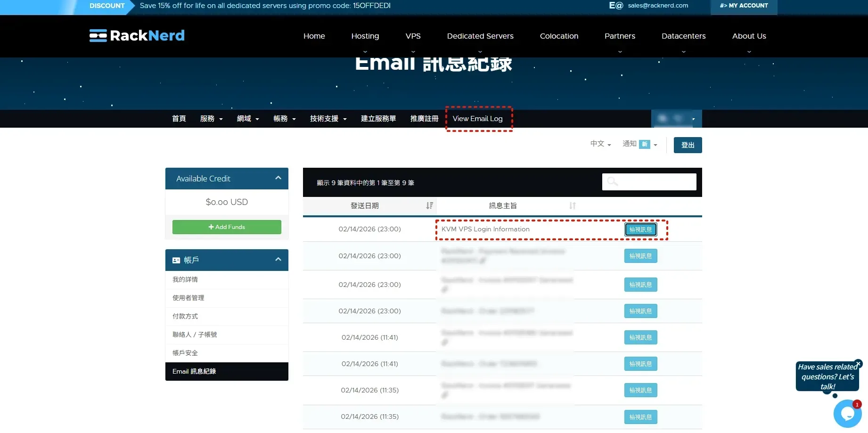This screenshot has width=868, height=433.
Task: Collapse the Available Credit panel
Action: [278, 178]
